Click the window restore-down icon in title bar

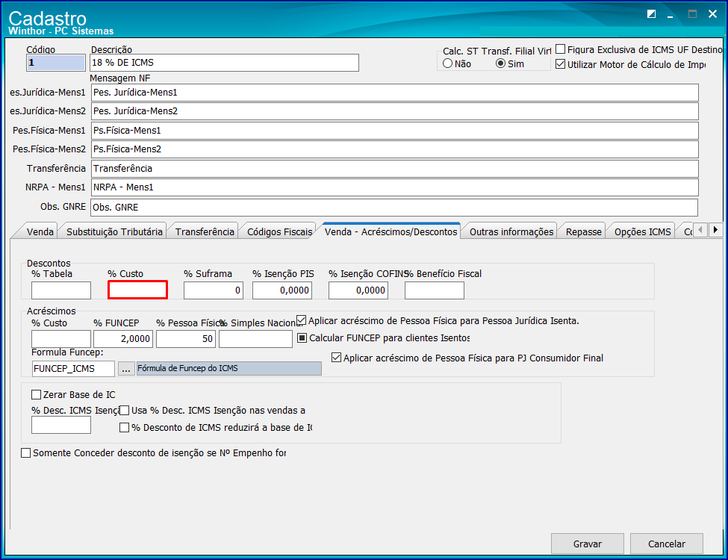click(651, 14)
